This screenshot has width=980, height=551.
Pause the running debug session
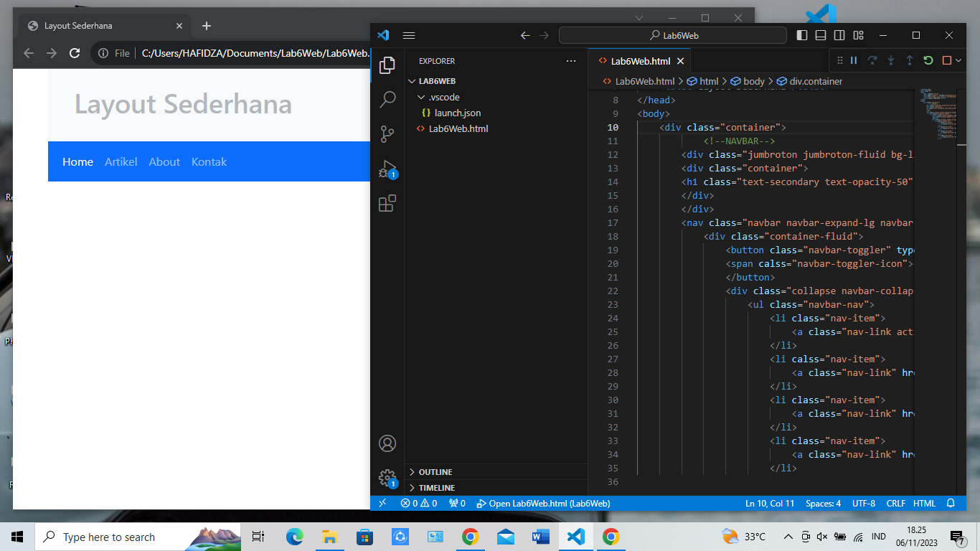point(853,60)
